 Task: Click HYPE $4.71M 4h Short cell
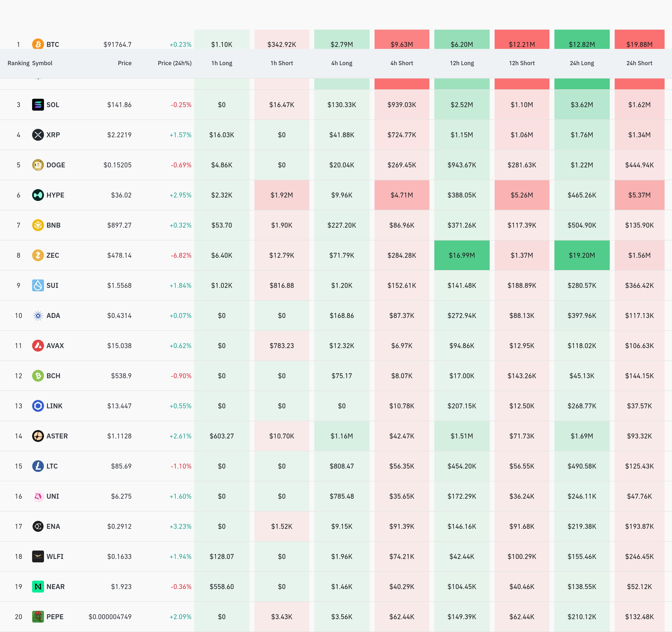[x=401, y=195]
